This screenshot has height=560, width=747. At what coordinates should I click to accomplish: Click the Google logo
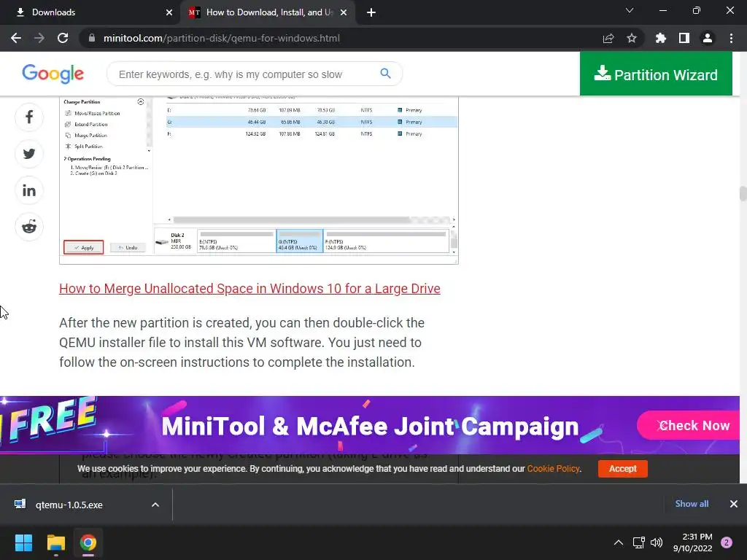pos(53,74)
